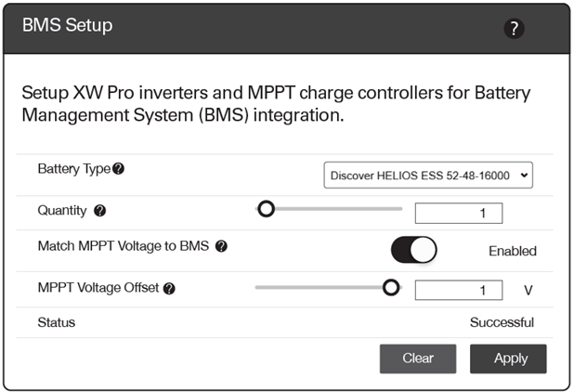Click the Quantity slider handle
The height and width of the screenshot is (392, 574).
coord(267,209)
